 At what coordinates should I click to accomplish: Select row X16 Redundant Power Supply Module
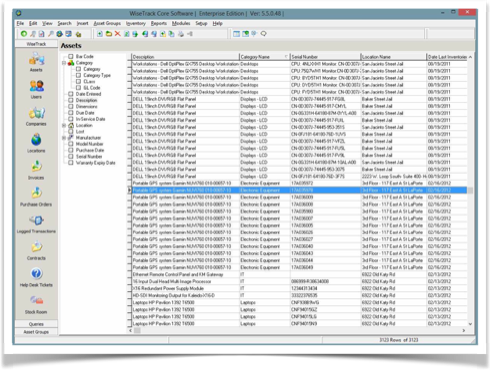(297, 289)
